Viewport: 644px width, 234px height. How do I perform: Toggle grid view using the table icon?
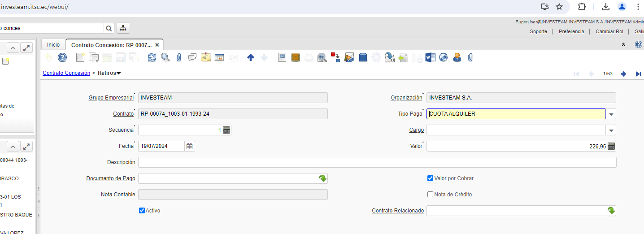pos(219,57)
